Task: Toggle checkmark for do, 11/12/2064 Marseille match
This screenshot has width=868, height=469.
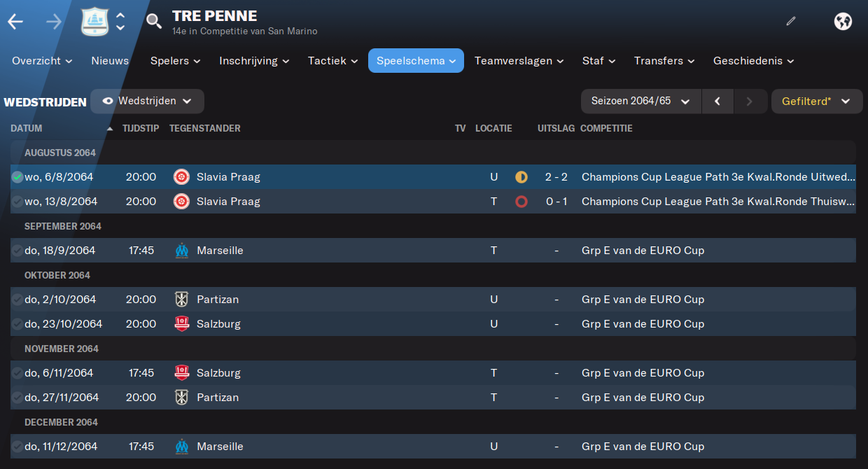Action: point(17,447)
